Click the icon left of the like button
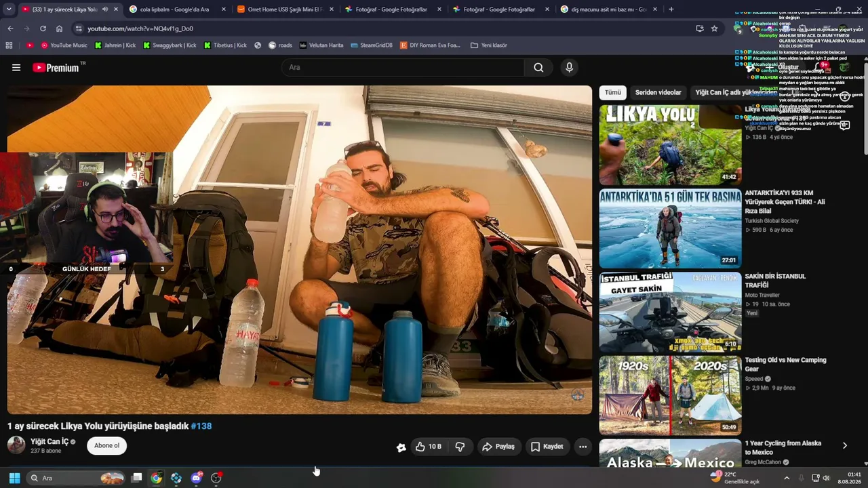Viewport: 868px width, 488px height. 401,447
